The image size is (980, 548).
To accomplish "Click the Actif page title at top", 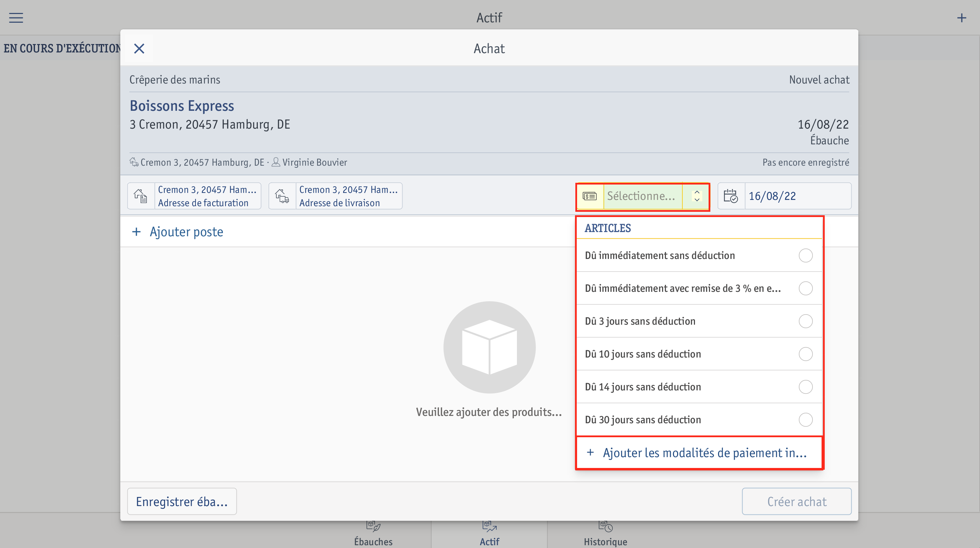I will click(x=489, y=17).
